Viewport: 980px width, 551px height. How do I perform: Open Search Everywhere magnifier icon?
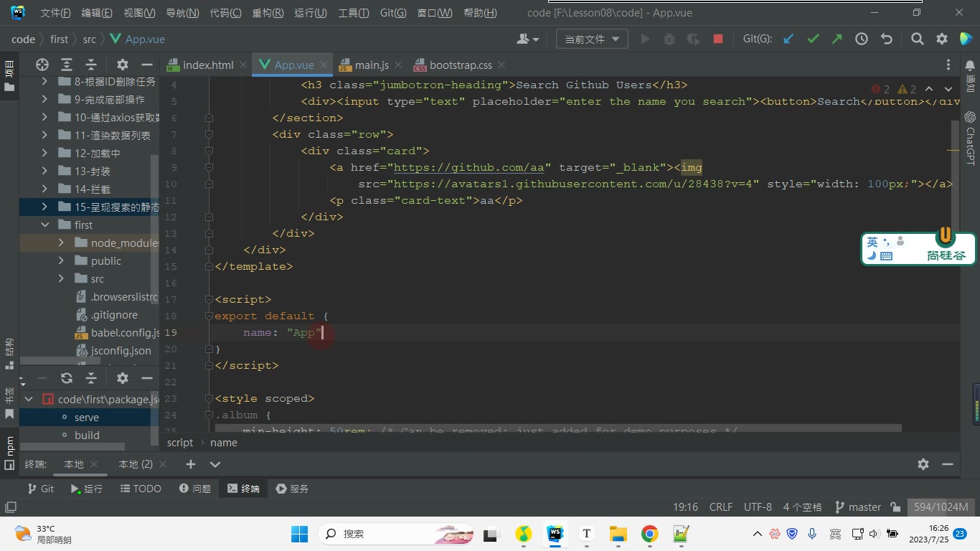coord(917,39)
